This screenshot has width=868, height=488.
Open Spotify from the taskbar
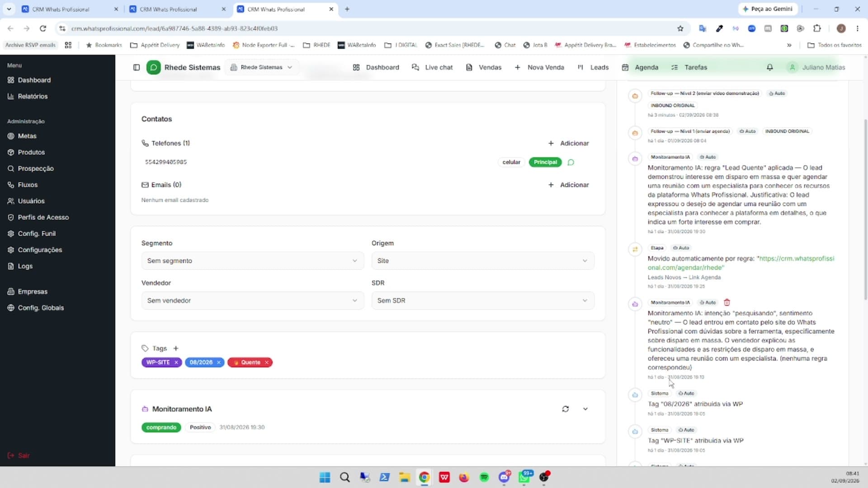point(484,477)
